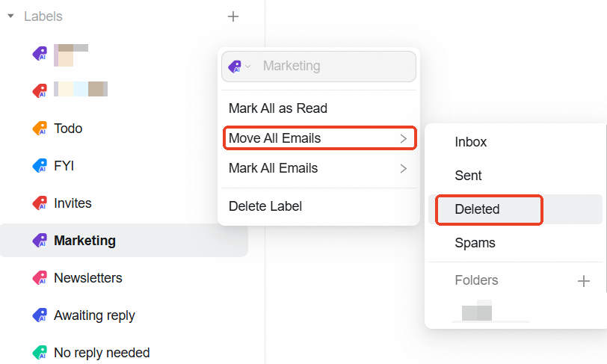The image size is (607, 364).
Task: Click the Folders heading in submenu
Action: (476, 280)
